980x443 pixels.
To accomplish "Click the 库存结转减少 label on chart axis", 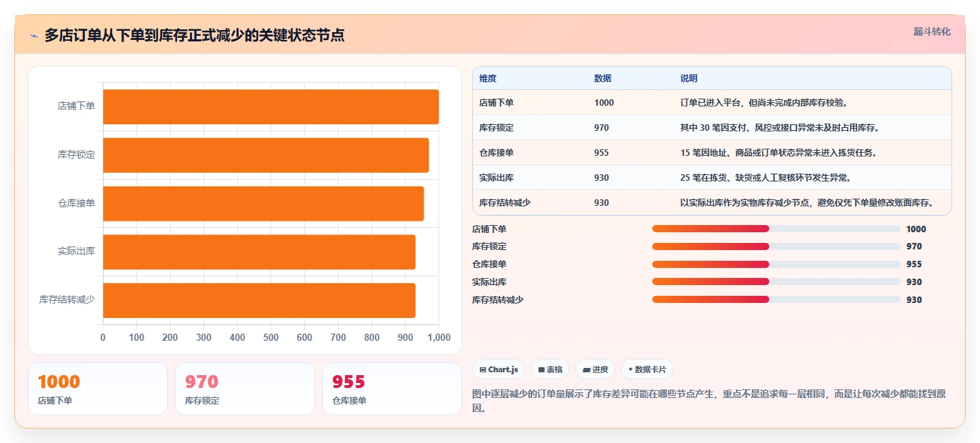I will 67,300.
